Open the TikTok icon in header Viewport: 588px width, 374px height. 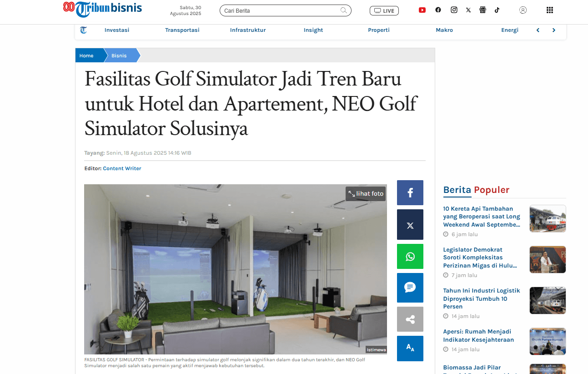[x=497, y=10]
